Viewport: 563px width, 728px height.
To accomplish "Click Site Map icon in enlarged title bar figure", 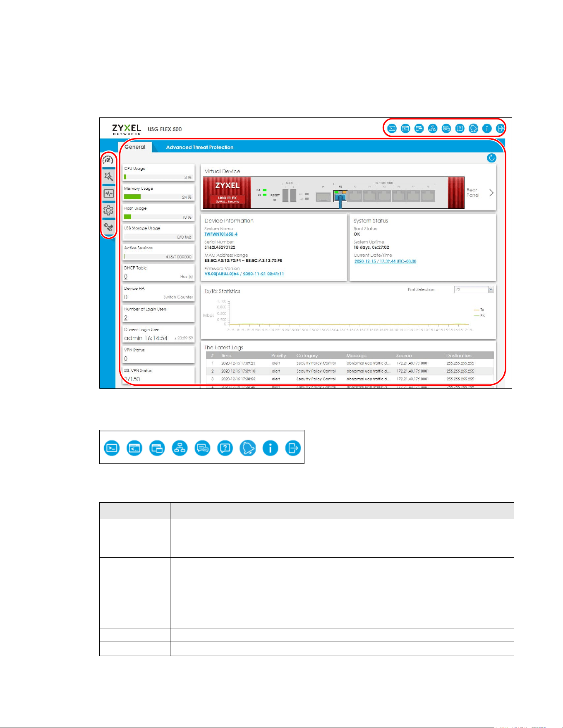I will click(x=180, y=448).
